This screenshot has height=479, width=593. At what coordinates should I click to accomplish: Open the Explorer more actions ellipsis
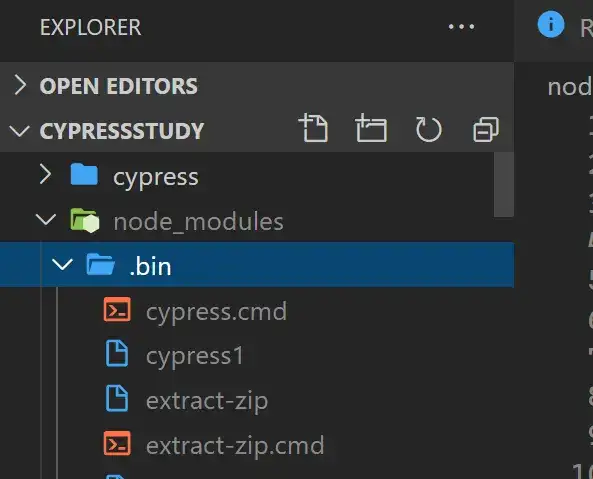[461, 27]
